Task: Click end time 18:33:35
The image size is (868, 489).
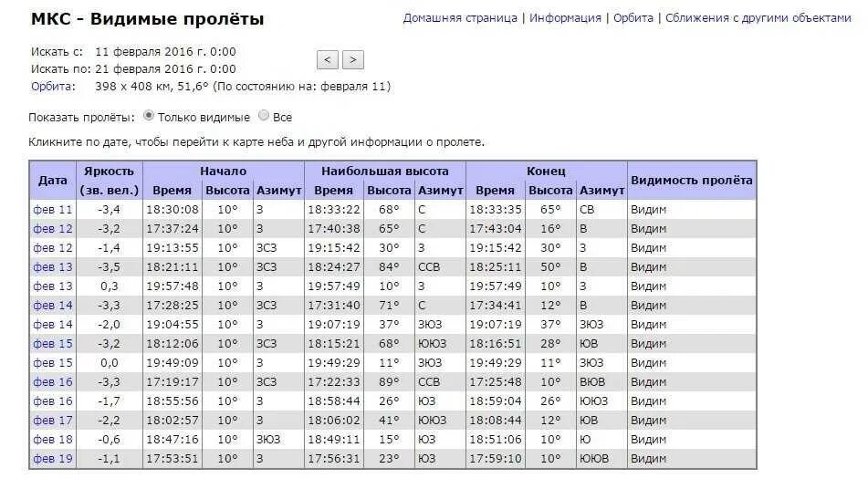Action: click(x=496, y=210)
